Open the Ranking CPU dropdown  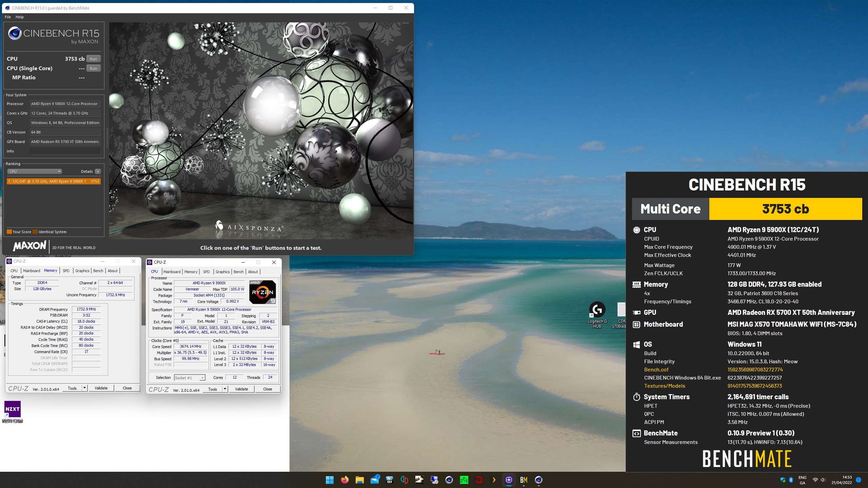(x=35, y=171)
